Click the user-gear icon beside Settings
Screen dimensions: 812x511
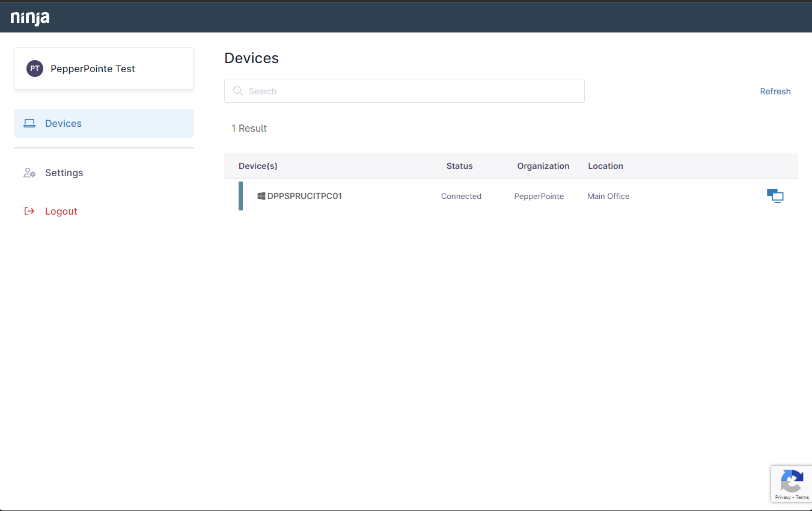[29, 173]
